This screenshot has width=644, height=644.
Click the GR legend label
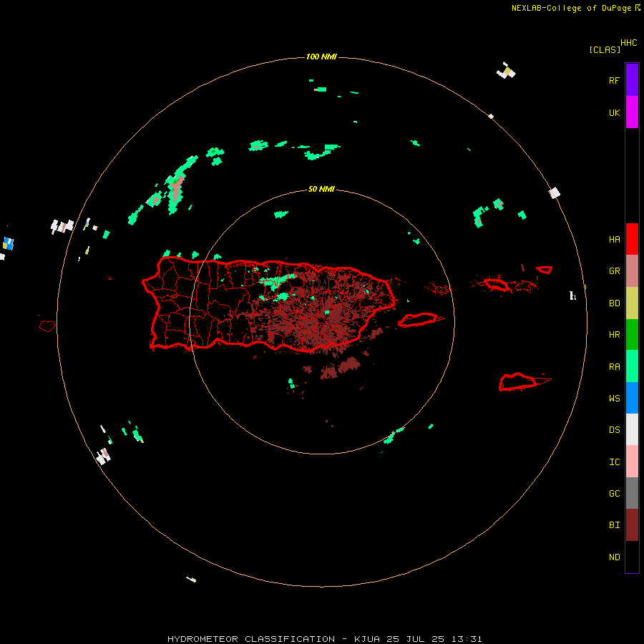coord(614,271)
